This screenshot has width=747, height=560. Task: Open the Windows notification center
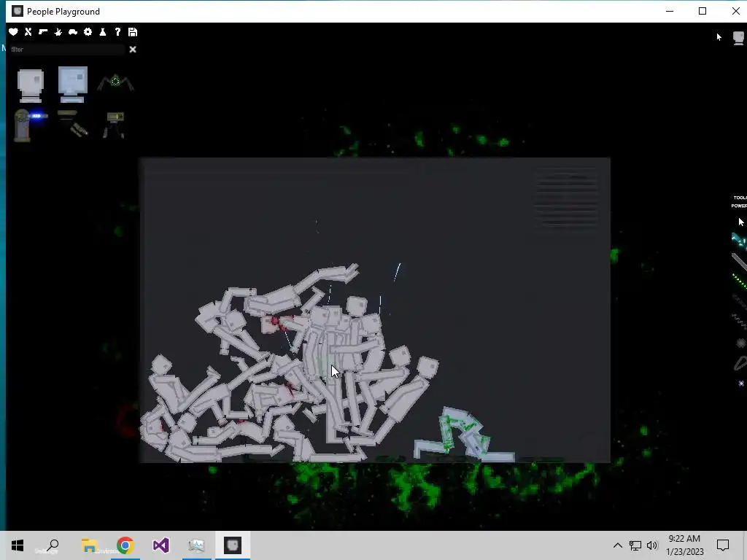click(723, 545)
